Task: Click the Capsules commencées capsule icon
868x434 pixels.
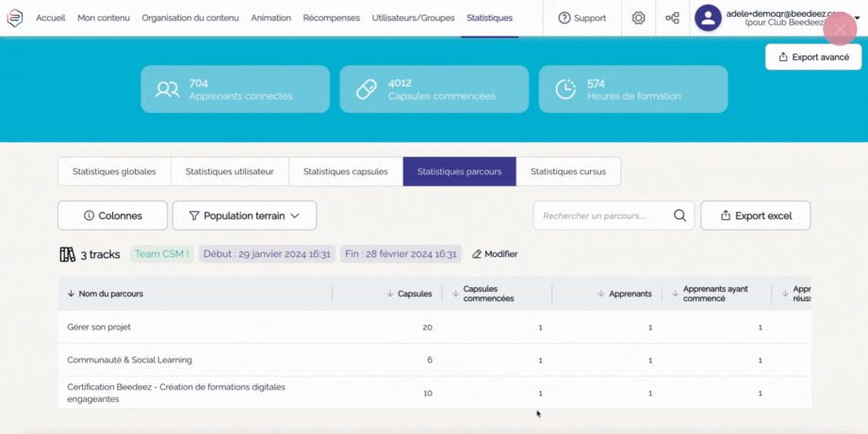Action: click(366, 89)
